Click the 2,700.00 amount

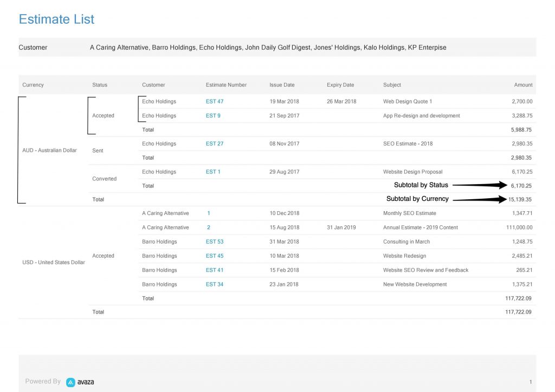click(522, 101)
